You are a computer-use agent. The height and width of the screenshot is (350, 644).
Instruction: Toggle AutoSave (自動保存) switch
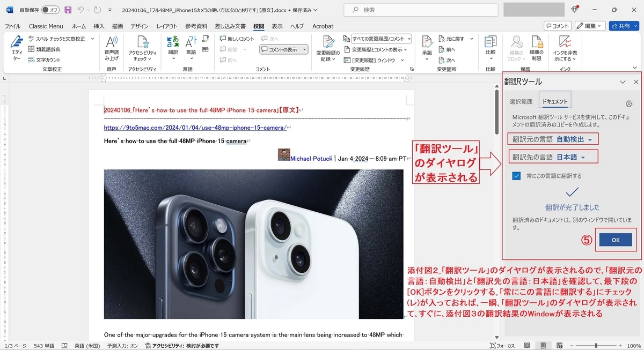click(x=50, y=10)
